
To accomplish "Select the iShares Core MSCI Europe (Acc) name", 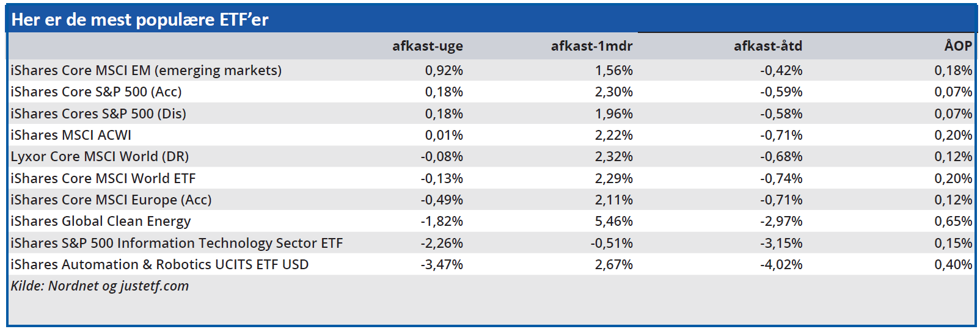I will click(x=111, y=200).
